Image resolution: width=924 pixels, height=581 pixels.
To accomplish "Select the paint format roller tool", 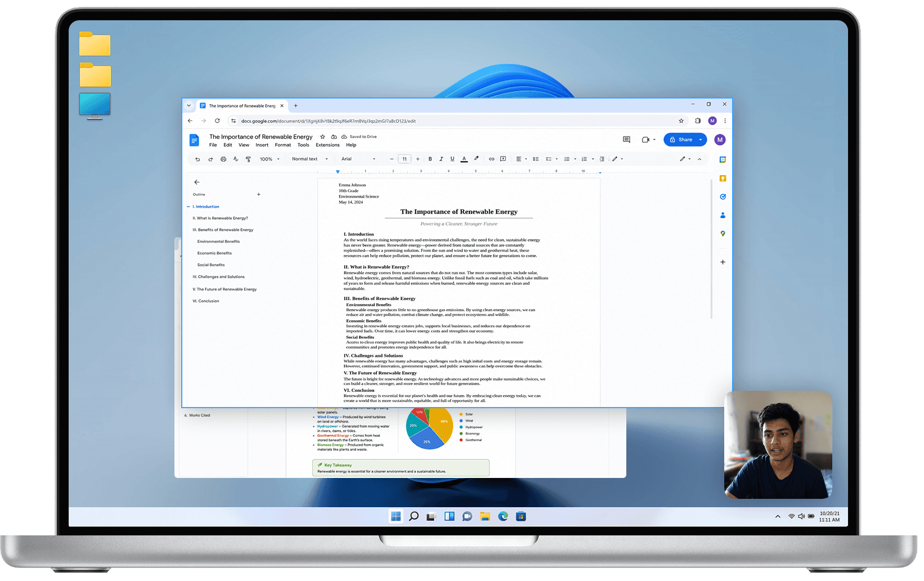I will [x=248, y=159].
